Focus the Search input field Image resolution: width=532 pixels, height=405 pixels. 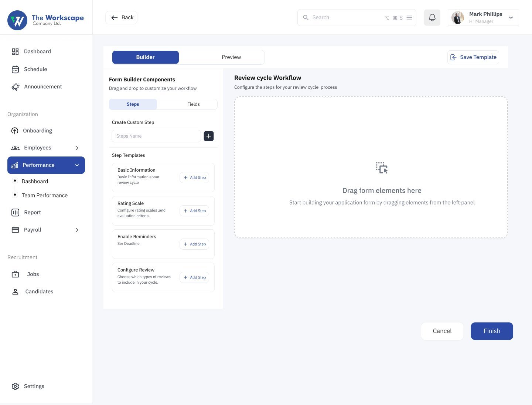[357, 17]
